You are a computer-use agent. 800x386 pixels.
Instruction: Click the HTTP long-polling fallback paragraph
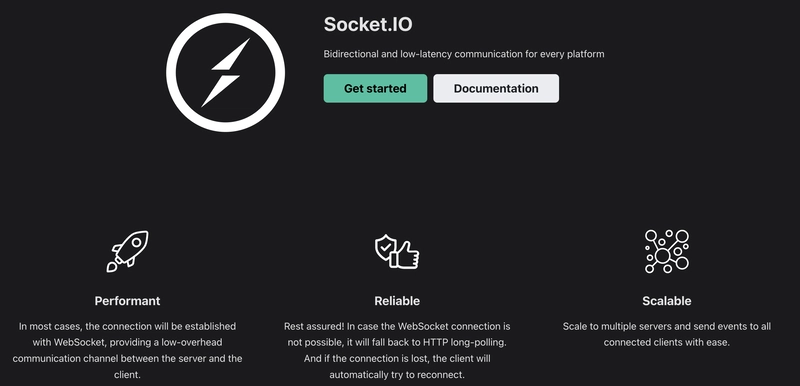[397, 350]
